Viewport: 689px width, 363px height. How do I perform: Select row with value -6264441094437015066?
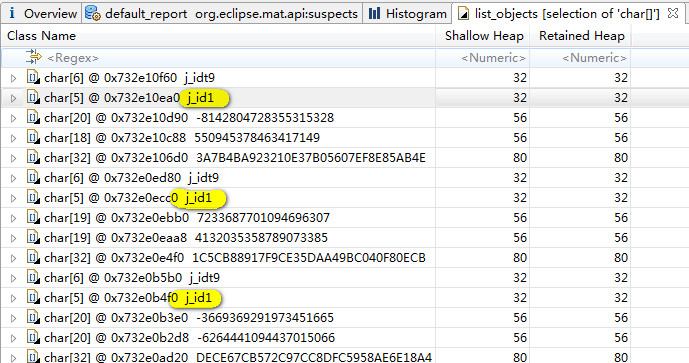189,338
